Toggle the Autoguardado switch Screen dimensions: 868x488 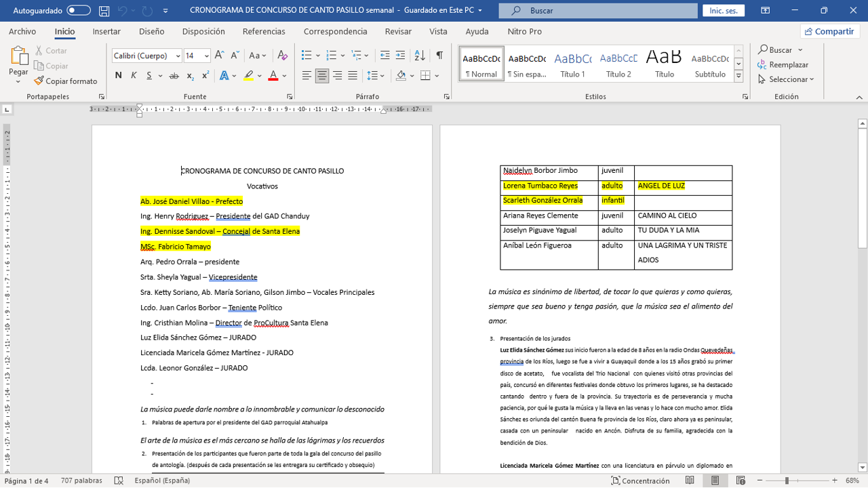pos(79,11)
